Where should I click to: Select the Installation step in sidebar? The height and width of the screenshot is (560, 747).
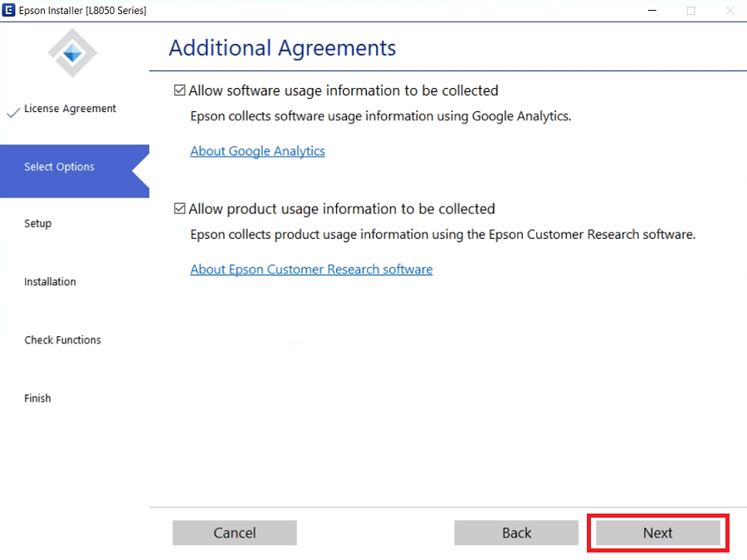click(x=50, y=281)
